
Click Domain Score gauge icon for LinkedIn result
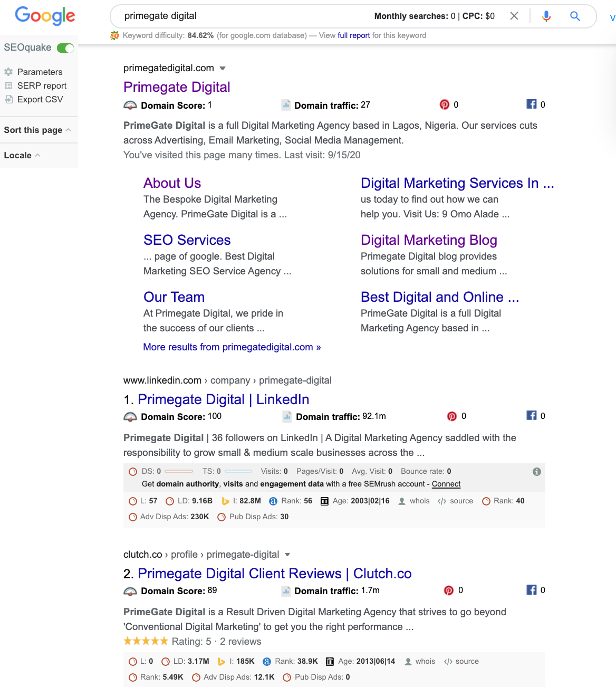click(x=130, y=416)
